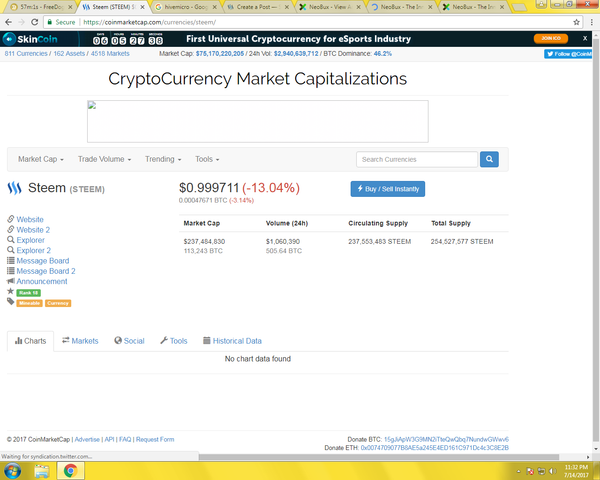Click the browser back arrow
This screenshot has width=600, height=480.
tap(8, 22)
